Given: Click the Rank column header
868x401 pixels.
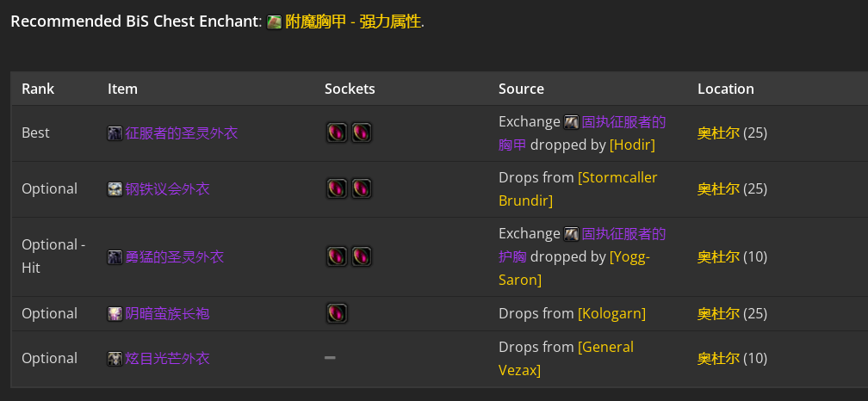Looking at the screenshot, I should point(38,89).
